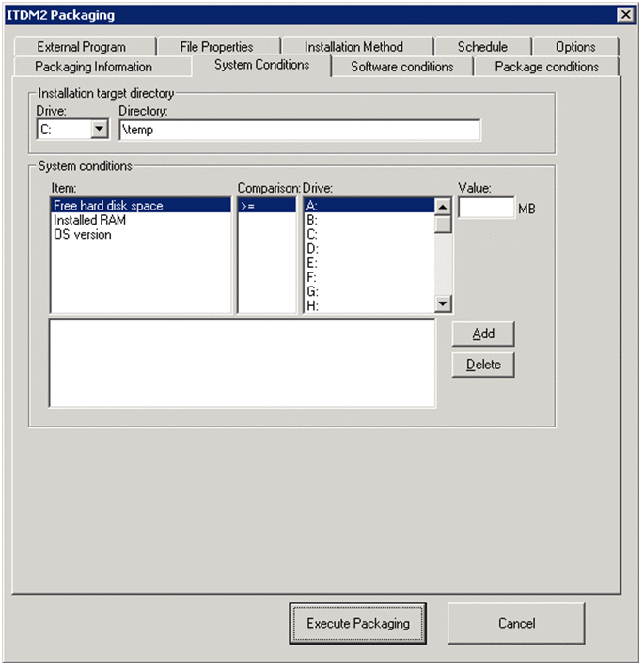Go to the Schedule tab
Image resolution: width=644 pixels, height=668 pixels.
coord(483,46)
